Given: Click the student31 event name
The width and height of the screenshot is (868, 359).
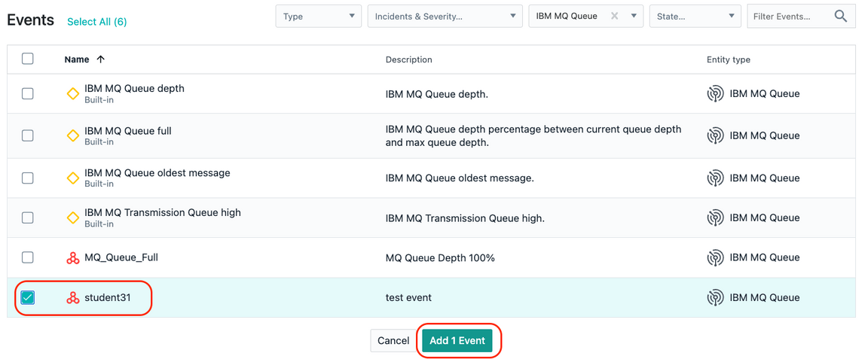Looking at the screenshot, I should [x=108, y=297].
